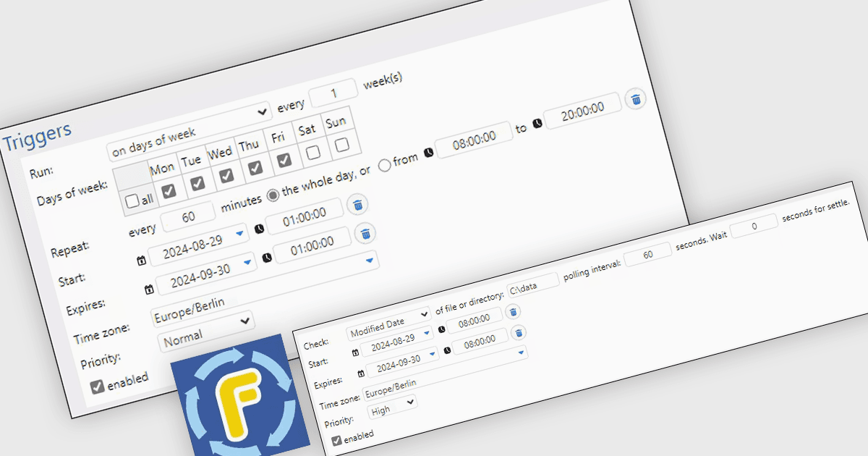
Task: Click the calendar icon in the small panel's Start row
Action: point(354,353)
